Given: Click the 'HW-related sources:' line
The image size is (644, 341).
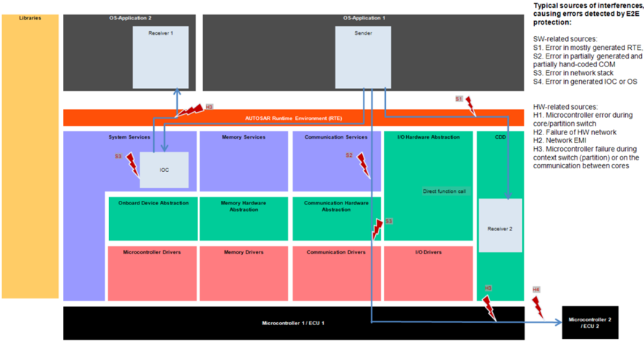Looking at the screenshot, I should pos(565,107).
